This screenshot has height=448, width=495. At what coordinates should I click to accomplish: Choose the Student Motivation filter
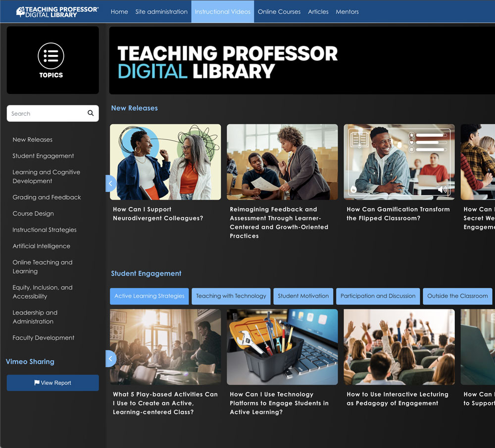point(303,296)
